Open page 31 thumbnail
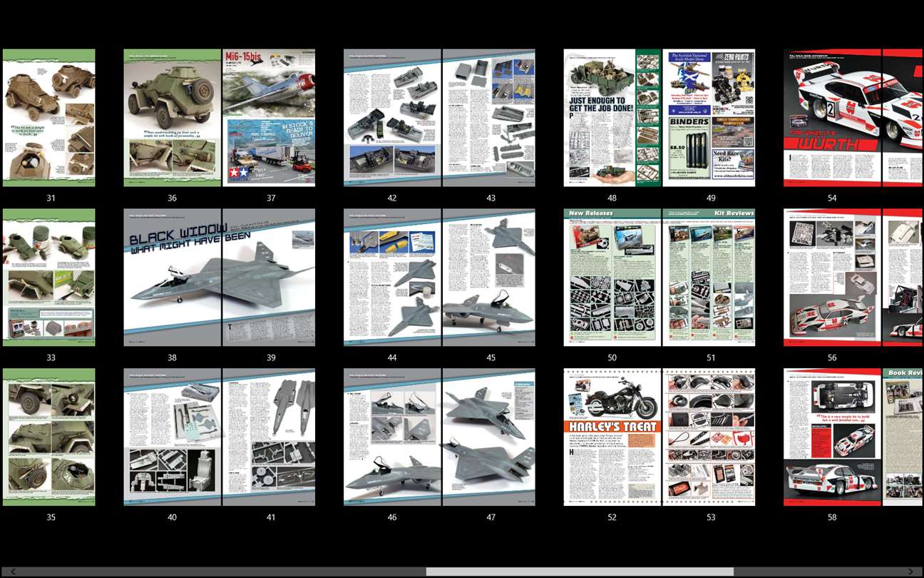 point(48,118)
